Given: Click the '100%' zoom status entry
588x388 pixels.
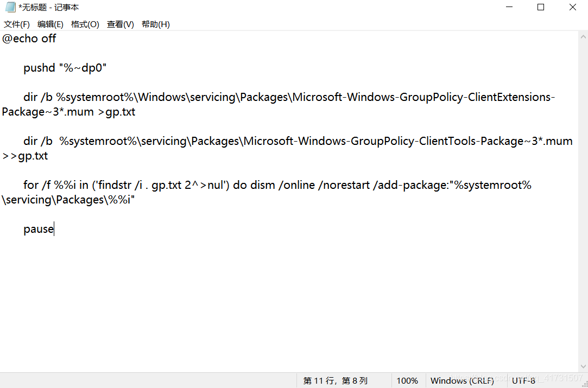Looking at the screenshot, I should [x=407, y=380].
